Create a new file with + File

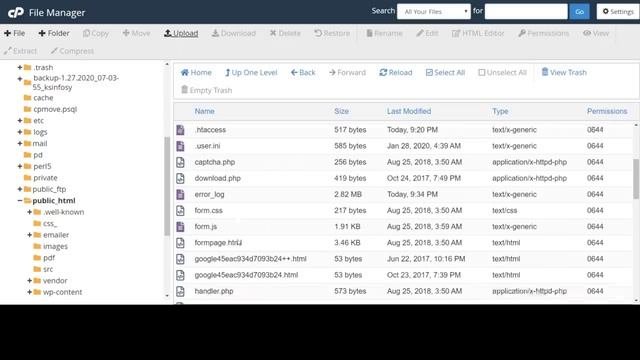click(15, 33)
